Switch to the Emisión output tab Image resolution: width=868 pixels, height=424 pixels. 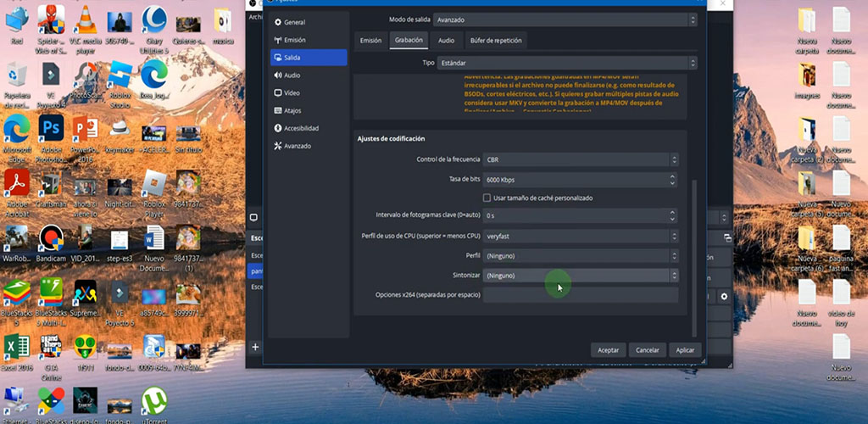(x=370, y=40)
